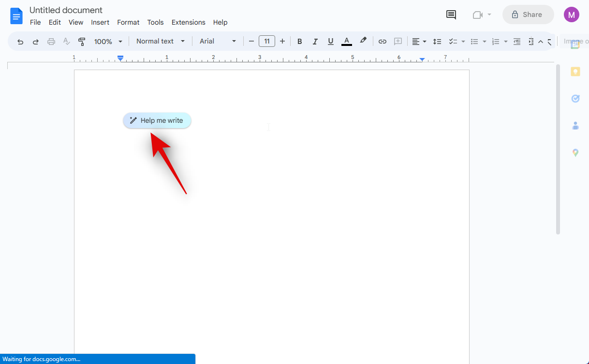Click the Help me write button
Viewport: 589px width, 364px height.
(x=157, y=120)
